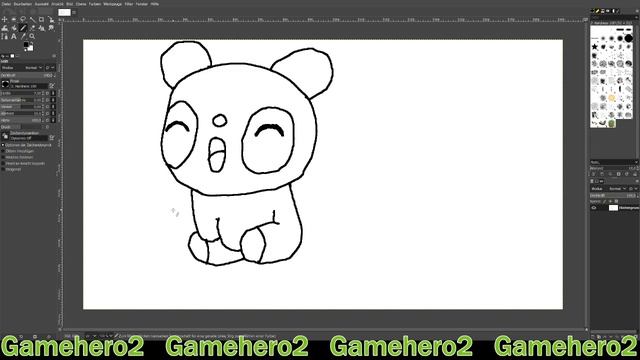Open the Fenster menu

pos(142,4)
